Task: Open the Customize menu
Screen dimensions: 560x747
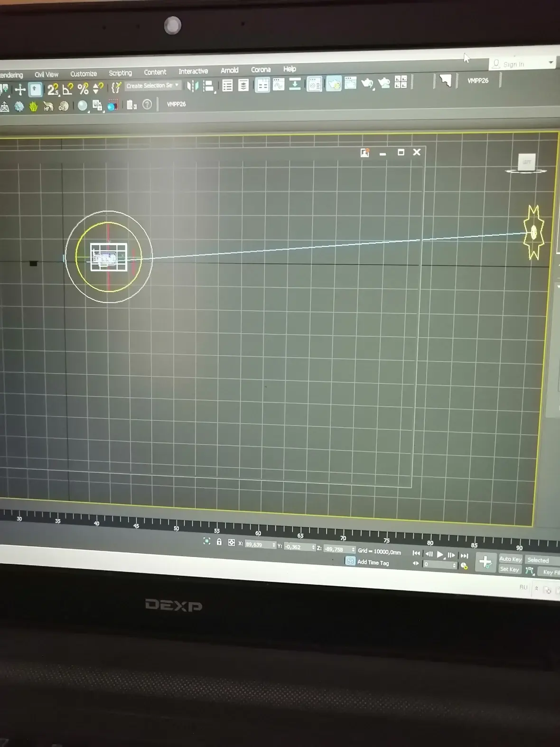Action: click(84, 74)
